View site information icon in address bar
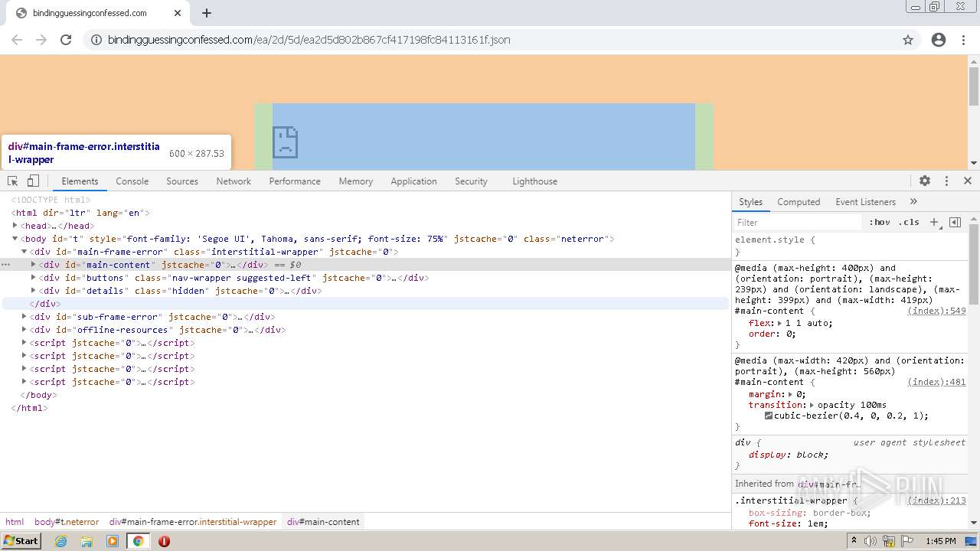 pos(96,40)
